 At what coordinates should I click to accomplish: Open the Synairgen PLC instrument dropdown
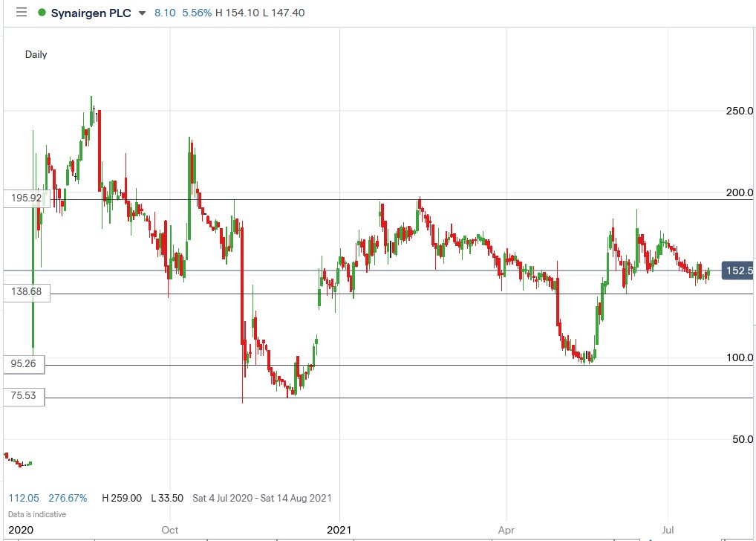(x=141, y=13)
